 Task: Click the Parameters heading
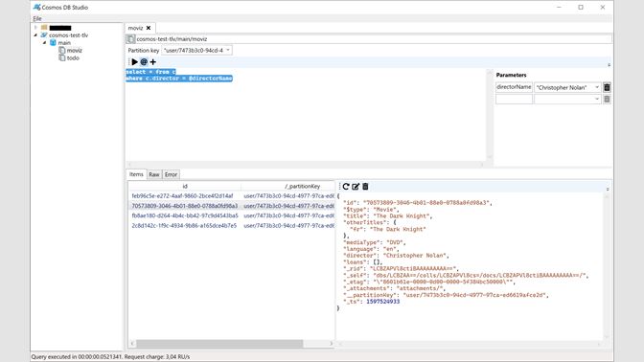[x=511, y=75]
